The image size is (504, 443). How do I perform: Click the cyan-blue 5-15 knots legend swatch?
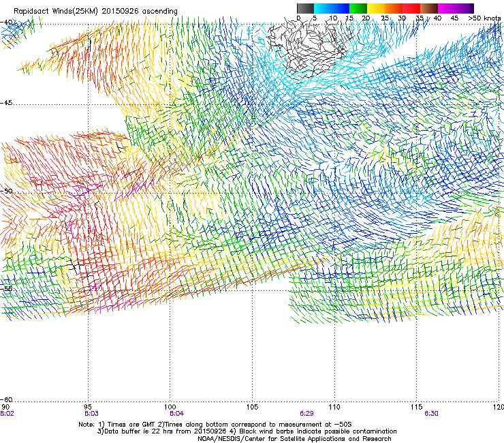(x=332, y=8)
